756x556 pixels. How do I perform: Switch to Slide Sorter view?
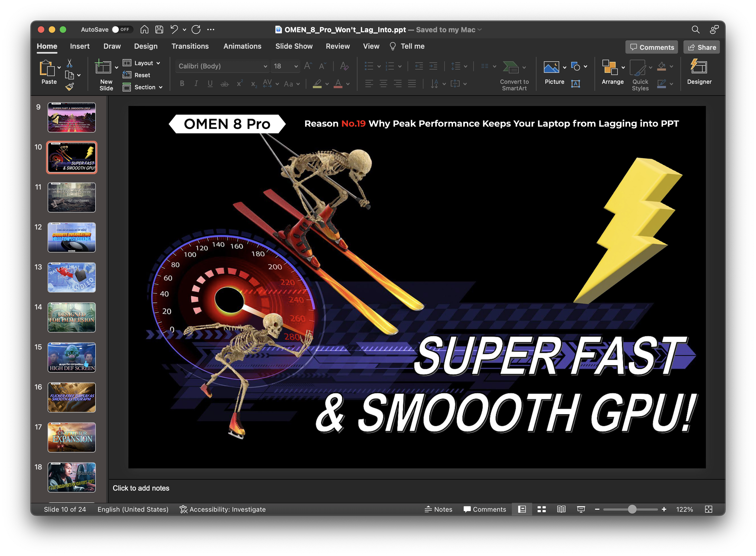[x=541, y=509]
